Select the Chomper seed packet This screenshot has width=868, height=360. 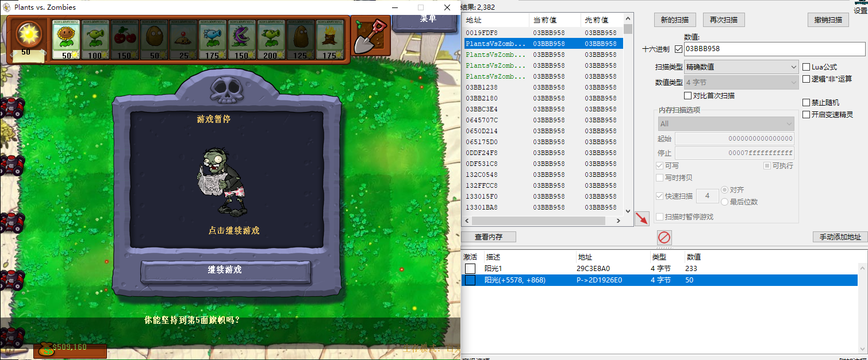pyautogui.click(x=242, y=40)
